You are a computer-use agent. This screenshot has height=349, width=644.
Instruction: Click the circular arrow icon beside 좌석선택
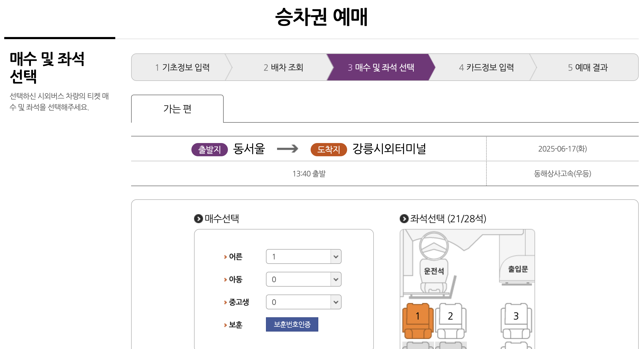pos(404,219)
